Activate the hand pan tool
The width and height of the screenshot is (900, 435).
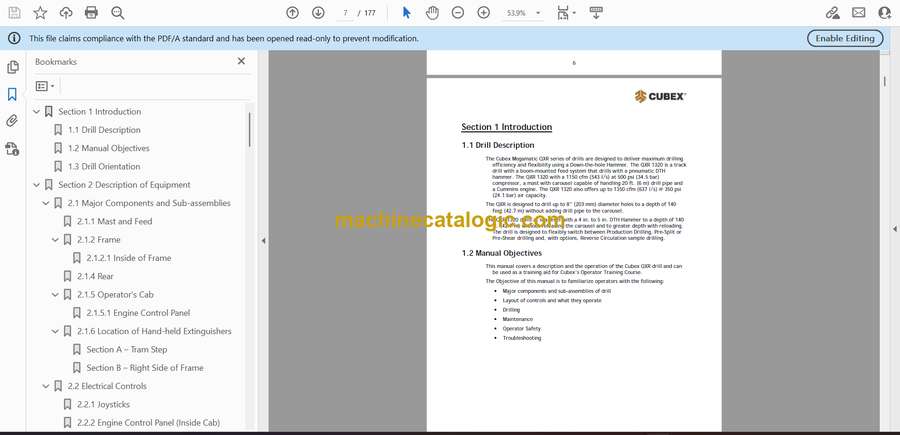(432, 13)
